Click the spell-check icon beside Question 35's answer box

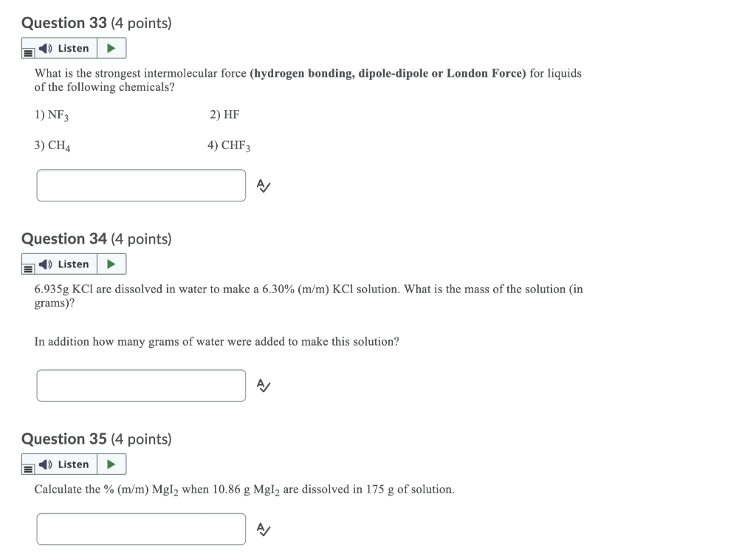click(x=263, y=529)
